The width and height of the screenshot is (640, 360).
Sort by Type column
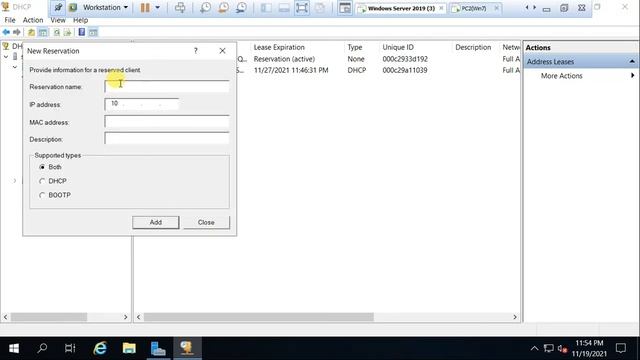(355, 47)
